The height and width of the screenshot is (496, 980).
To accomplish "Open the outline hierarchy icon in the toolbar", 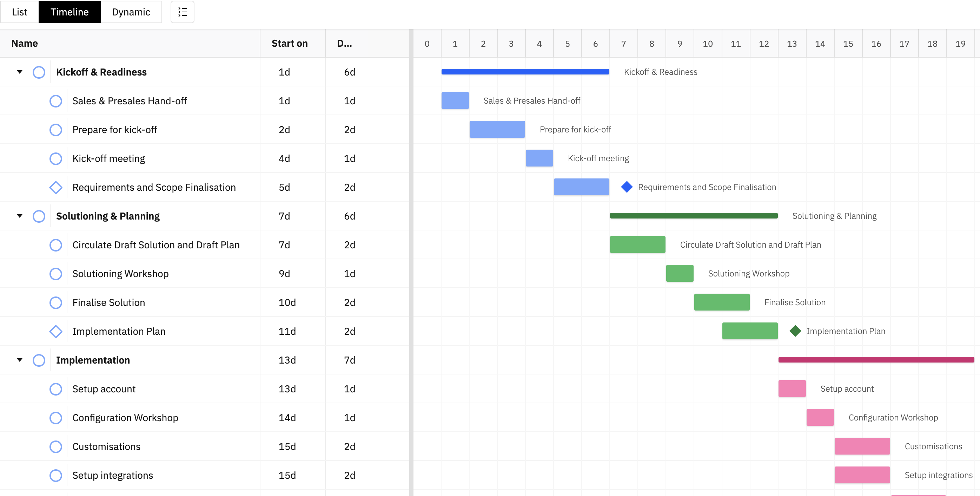I will tap(182, 12).
